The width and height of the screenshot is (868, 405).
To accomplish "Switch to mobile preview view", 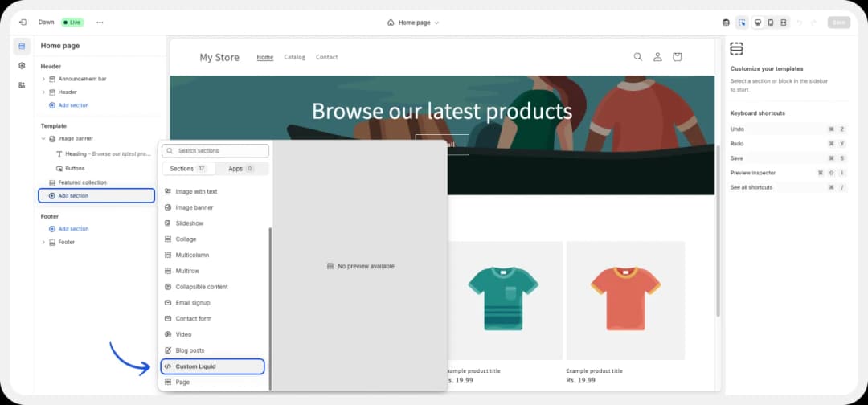I will click(771, 22).
